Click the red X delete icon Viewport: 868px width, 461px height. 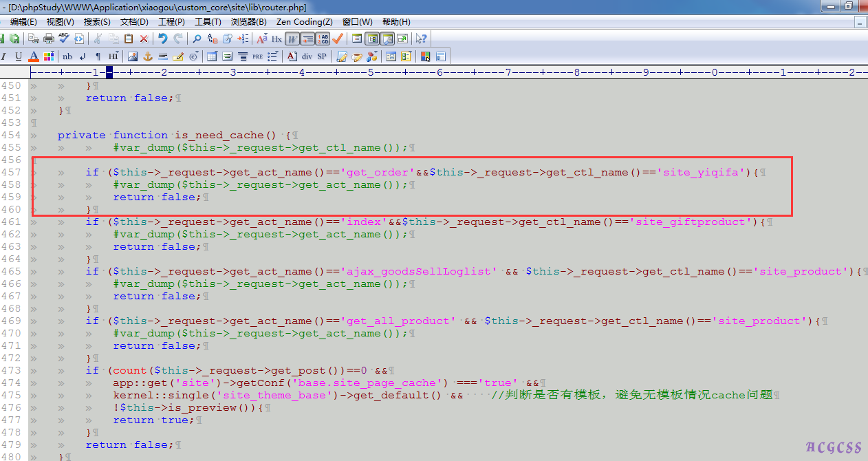click(144, 39)
